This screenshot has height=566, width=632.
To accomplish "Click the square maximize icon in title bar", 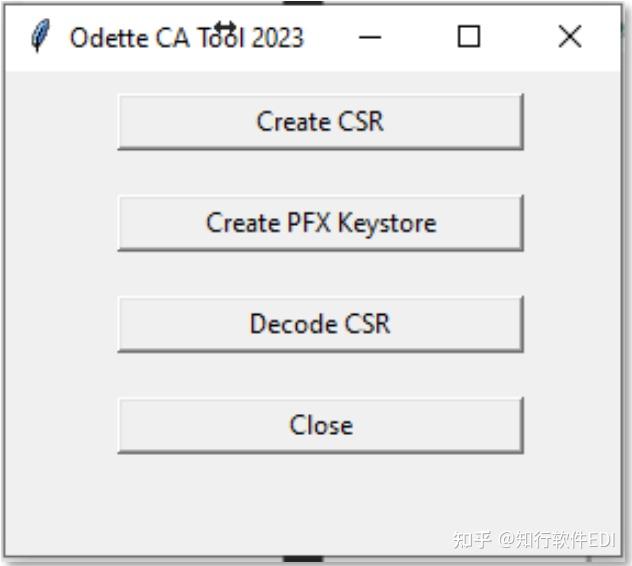I will click(x=469, y=36).
